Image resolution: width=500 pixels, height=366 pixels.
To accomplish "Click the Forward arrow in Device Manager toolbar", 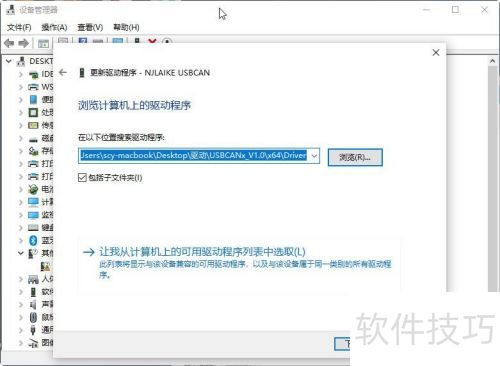I will click(x=23, y=43).
